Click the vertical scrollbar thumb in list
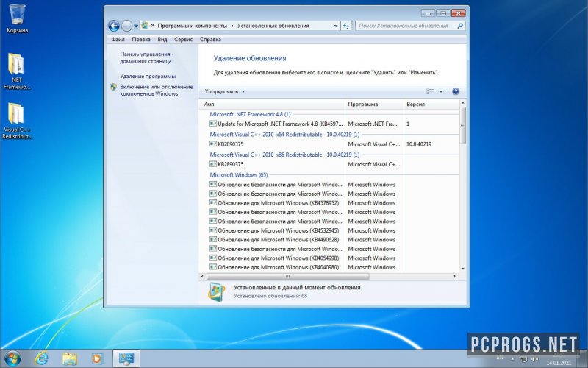 tap(462, 125)
